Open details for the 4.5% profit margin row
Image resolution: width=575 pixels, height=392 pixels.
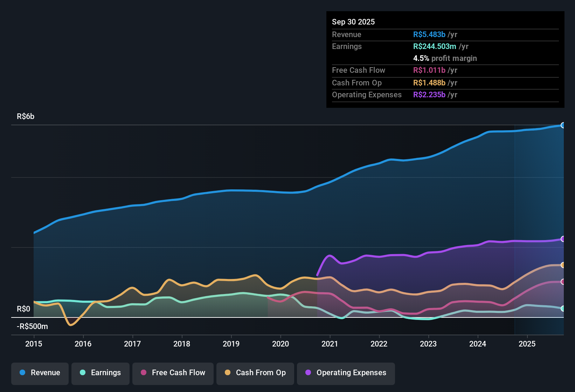pyautogui.click(x=445, y=58)
